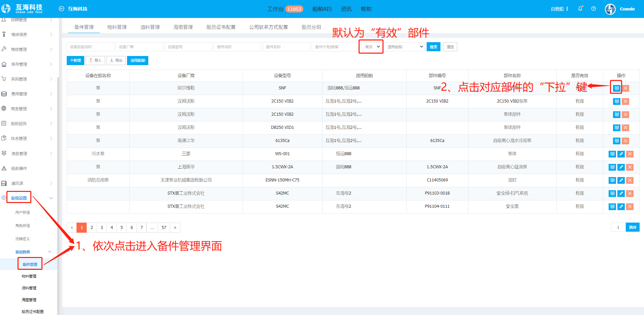
Task: Click the 体系管理 document icon
Action: [x=4, y=138]
